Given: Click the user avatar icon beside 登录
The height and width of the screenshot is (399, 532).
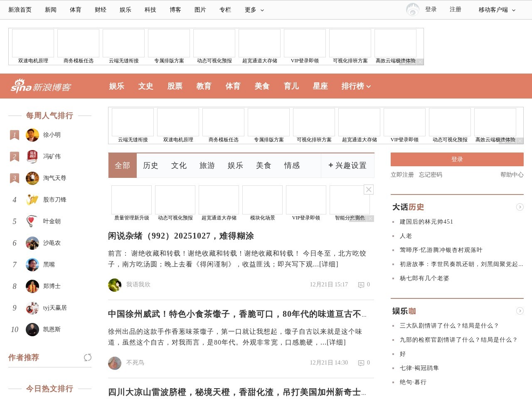Looking at the screenshot, I should [412, 10].
